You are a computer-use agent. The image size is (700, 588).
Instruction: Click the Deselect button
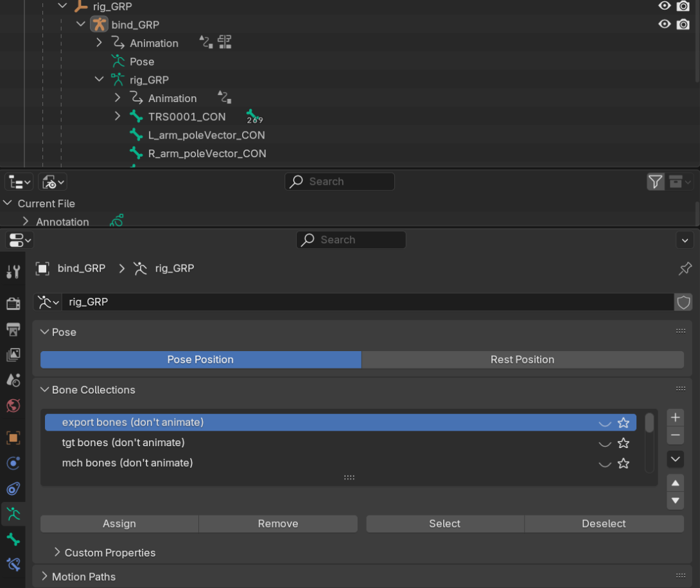click(x=604, y=524)
